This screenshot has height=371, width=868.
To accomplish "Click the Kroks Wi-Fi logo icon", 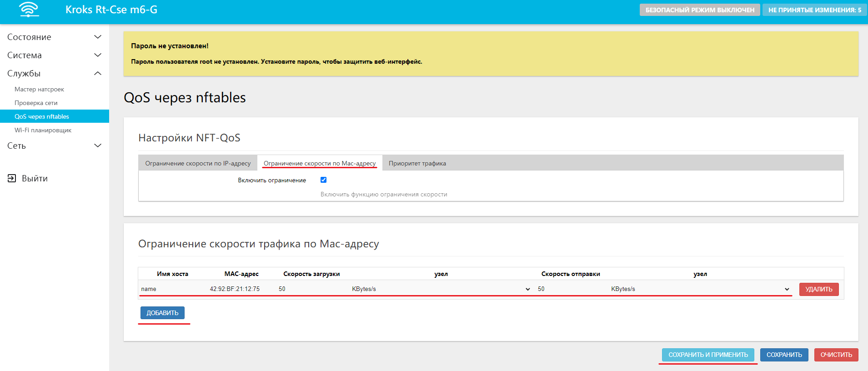I will point(29,10).
